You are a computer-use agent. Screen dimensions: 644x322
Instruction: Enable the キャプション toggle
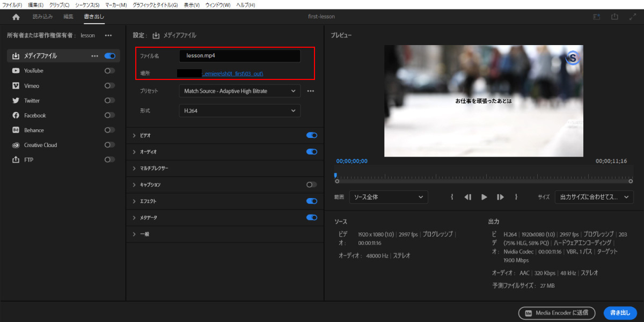point(312,185)
